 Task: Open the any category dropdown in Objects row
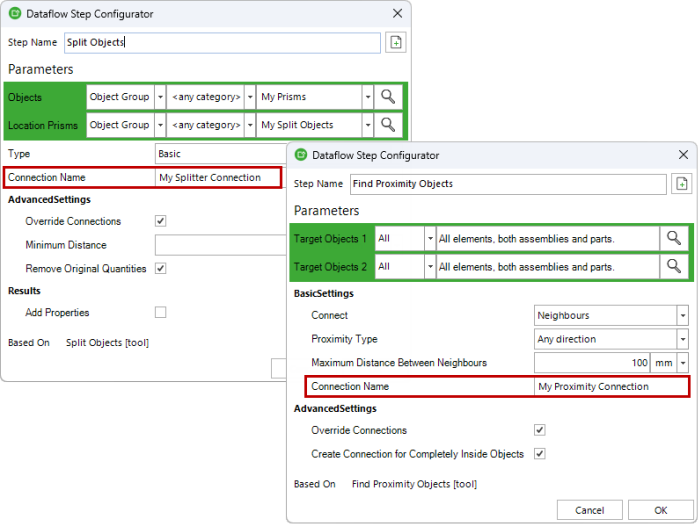click(x=250, y=97)
